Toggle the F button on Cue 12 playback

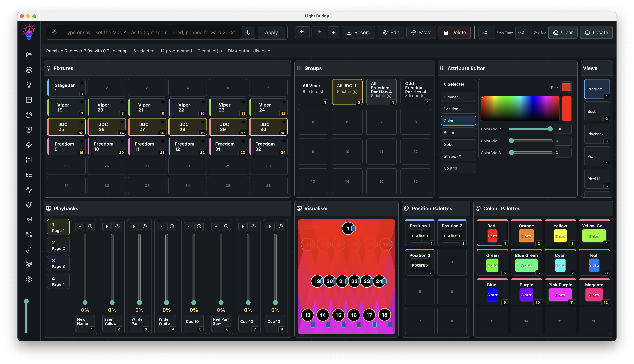(243, 226)
